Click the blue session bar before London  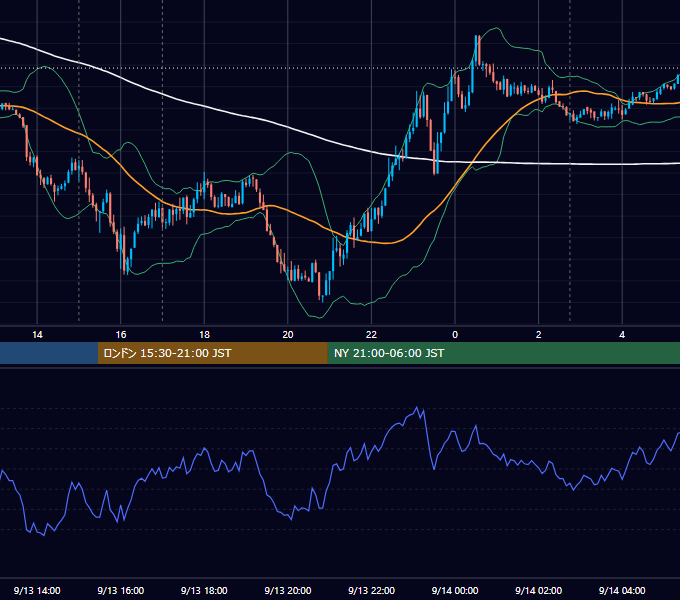[x=49, y=353]
